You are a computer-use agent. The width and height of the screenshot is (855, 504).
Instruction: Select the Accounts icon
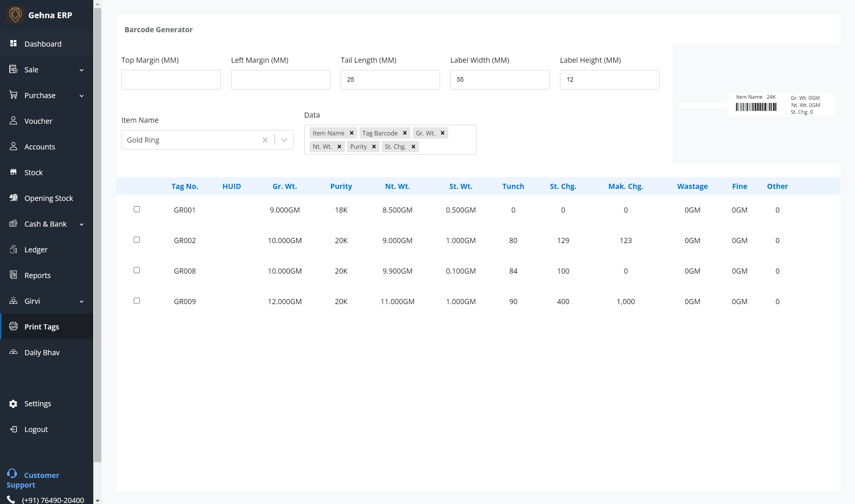13,146
